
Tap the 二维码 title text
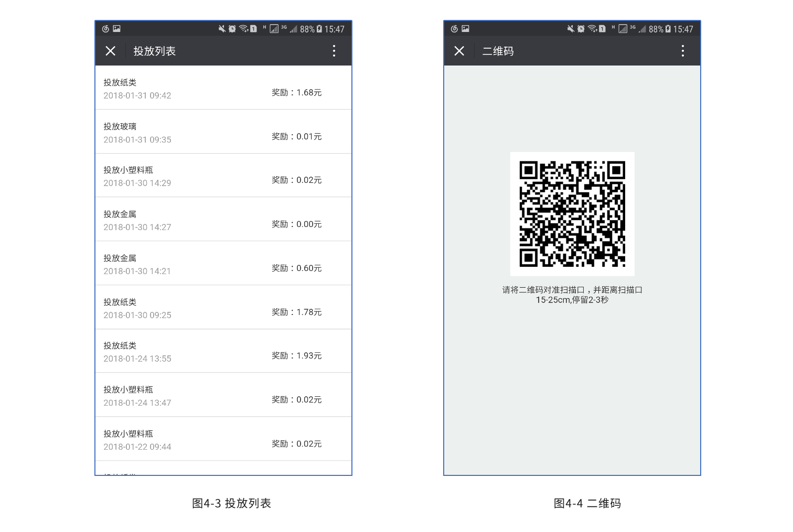click(x=498, y=51)
